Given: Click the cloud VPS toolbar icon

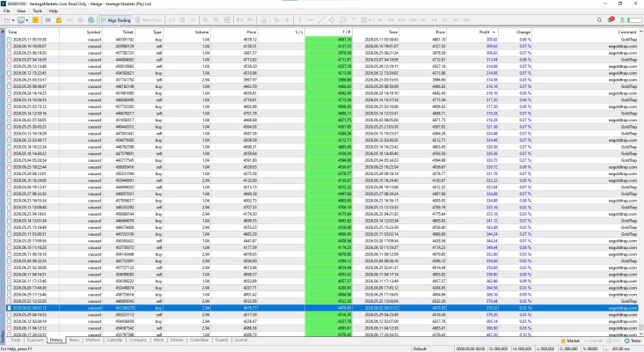Looking at the screenshot, I should coord(80,19).
